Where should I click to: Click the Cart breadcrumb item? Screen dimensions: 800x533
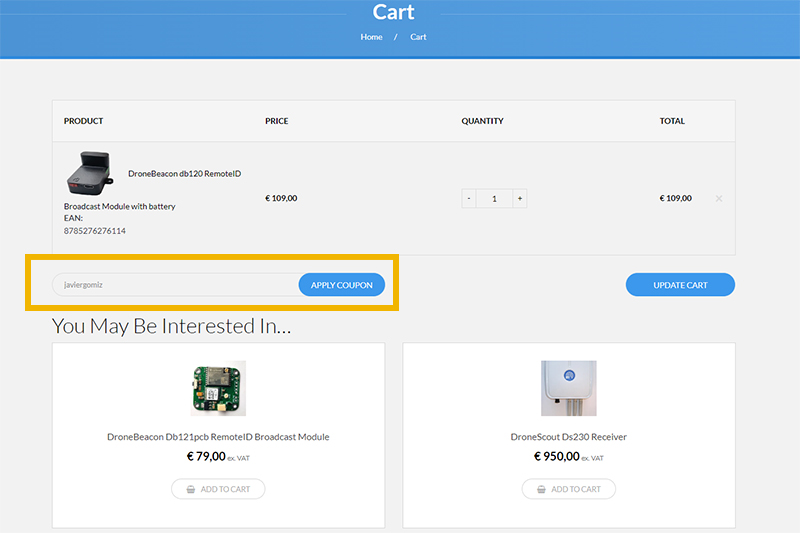click(418, 37)
